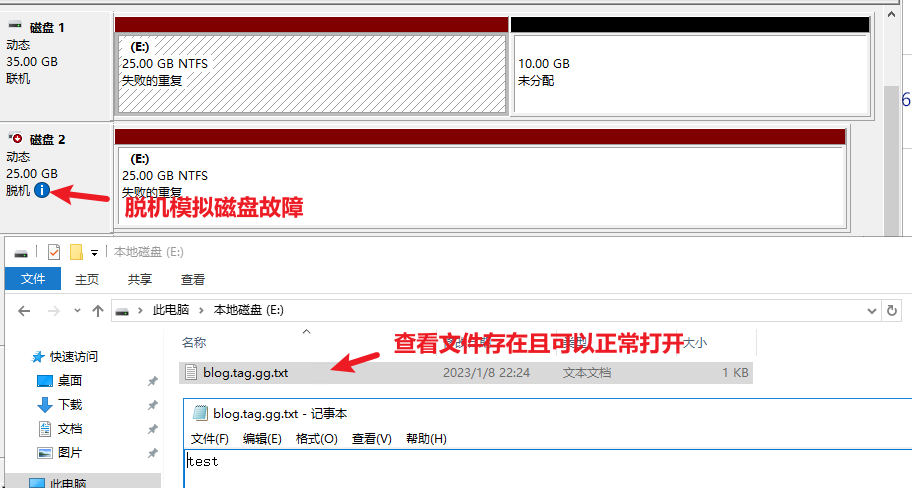Sort files by the 名称 column header
Image resolution: width=912 pixels, height=488 pixels.
pyautogui.click(x=193, y=343)
